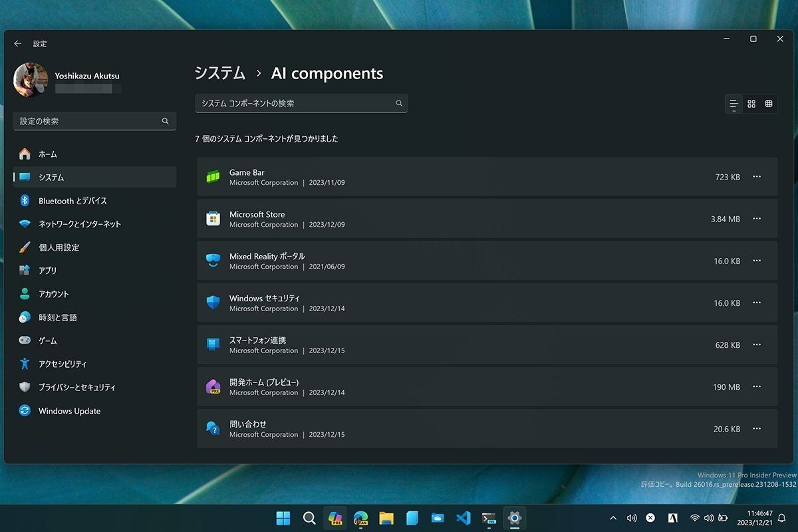
Task: Open the more options for Microsoft Store
Action: coord(757,219)
